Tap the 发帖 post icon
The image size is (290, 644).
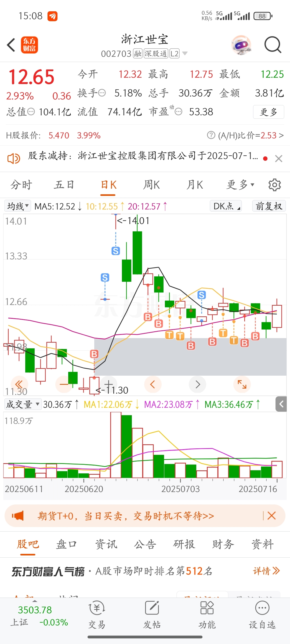152,615
